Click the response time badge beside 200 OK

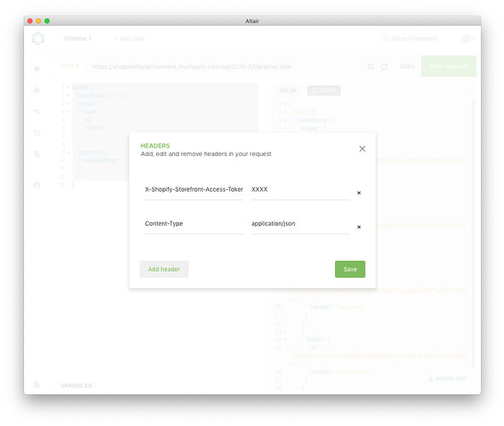coord(324,91)
